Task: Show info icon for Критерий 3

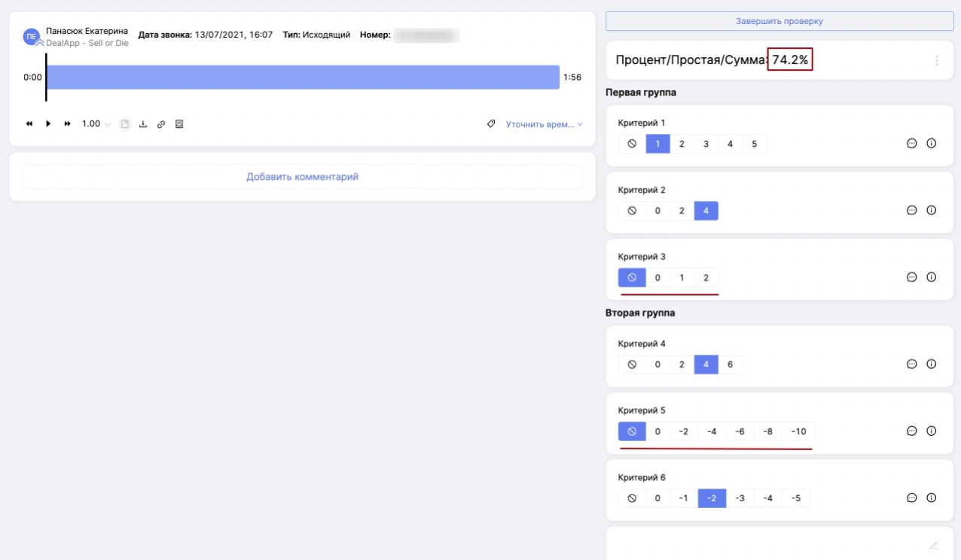Action: [x=931, y=277]
